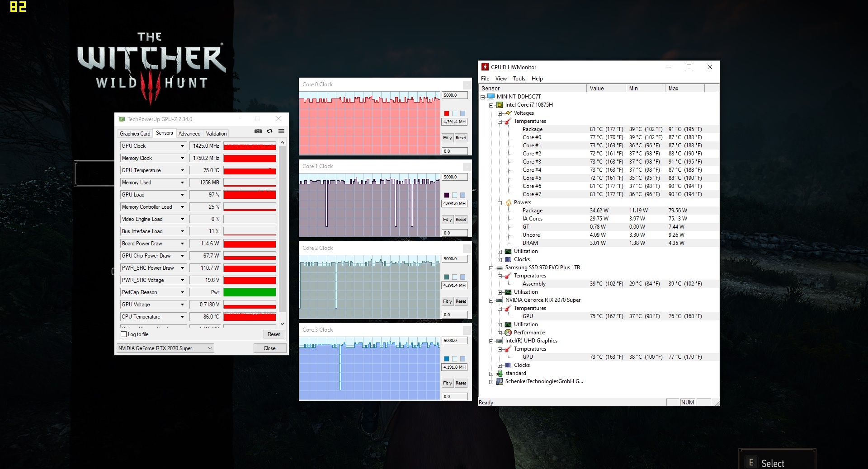The width and height of the screenshot is (868, 469).
Task: Collapse the Intel Core i7 10875H node
Action: click(491, 105)
